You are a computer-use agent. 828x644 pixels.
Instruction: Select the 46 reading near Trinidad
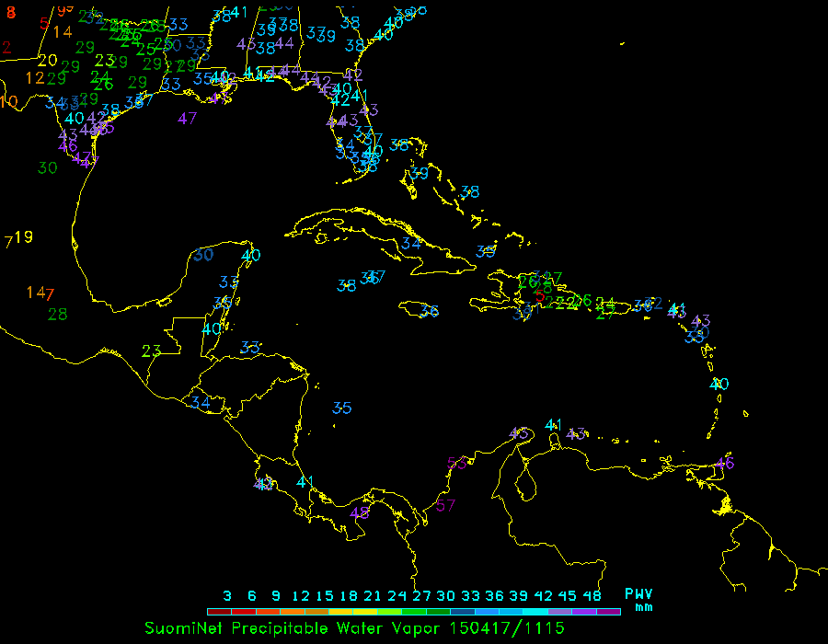pyautogui.click(x=725, y=463)
